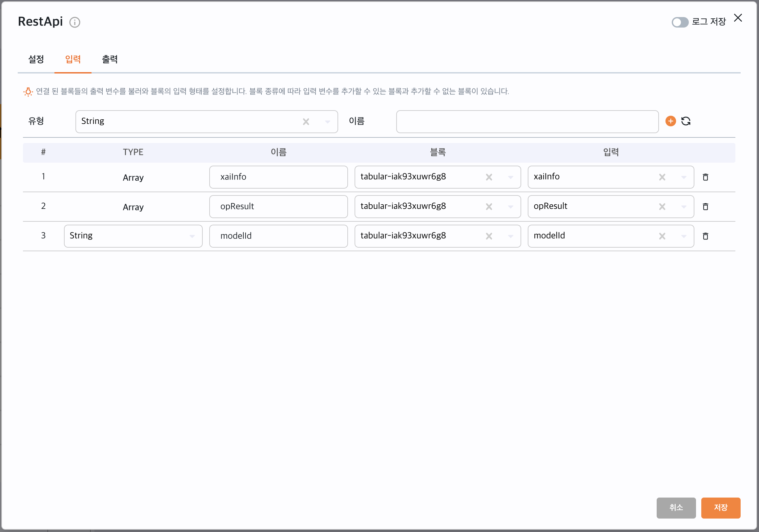759x532 pixels.
Task: Open the String type dropdown in row 3
Action: [133, 236]
